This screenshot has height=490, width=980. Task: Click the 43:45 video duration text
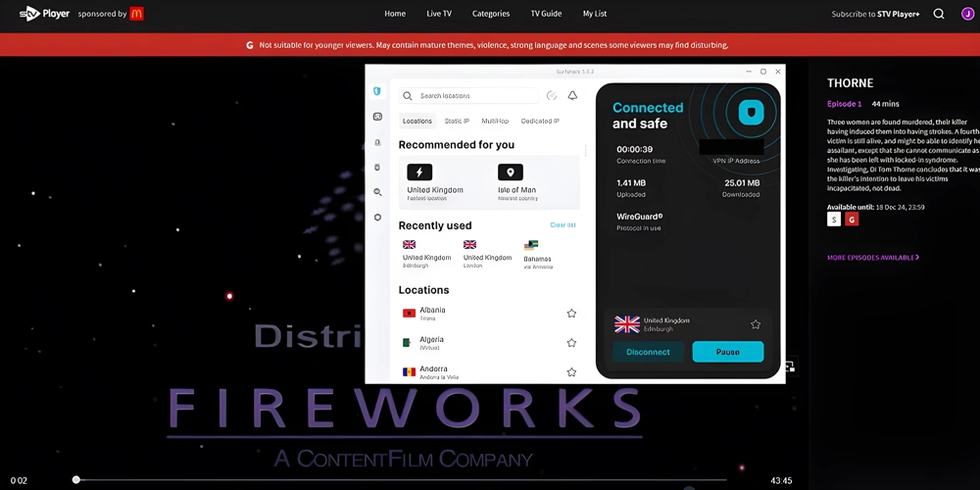tap(781, 480)
